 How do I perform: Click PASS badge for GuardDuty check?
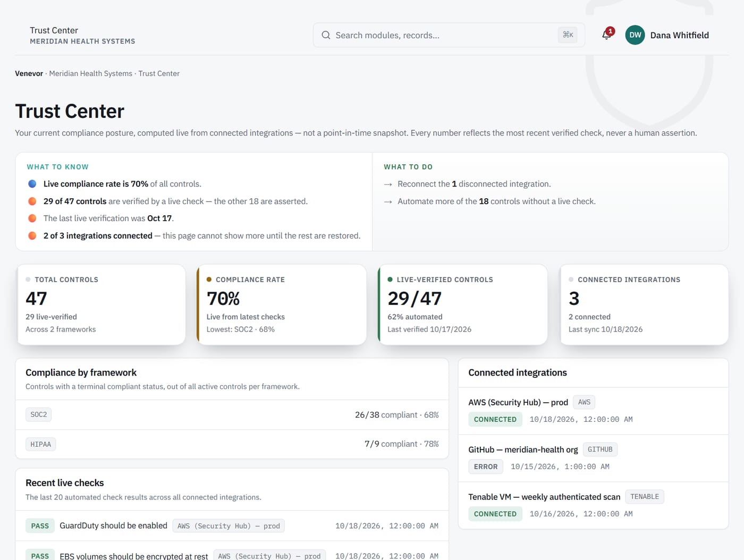40,526
